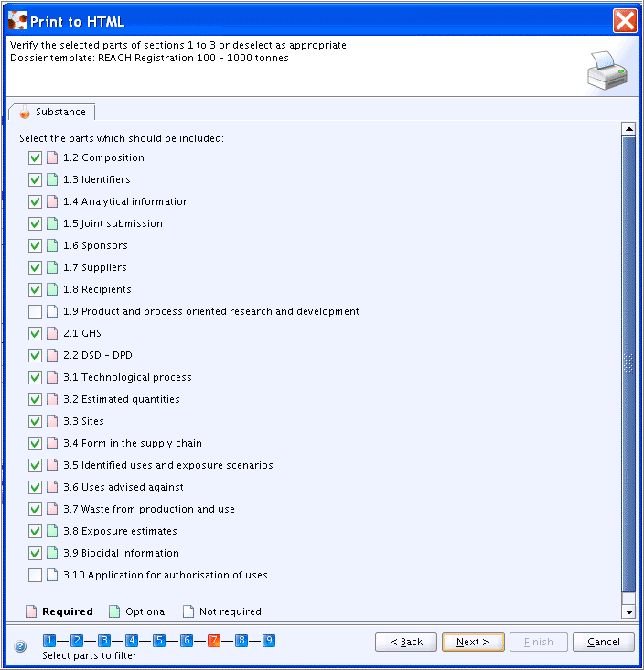Screen dimensions: 644x670
Task: Click the green document icon for 1.8 Recipients
Action: [x=52, y=289]
